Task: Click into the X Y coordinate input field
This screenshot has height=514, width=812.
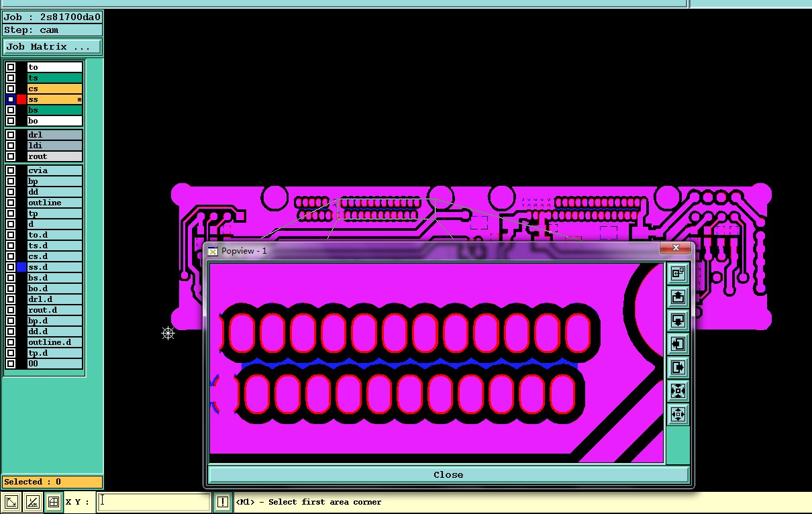Action: 154,502
